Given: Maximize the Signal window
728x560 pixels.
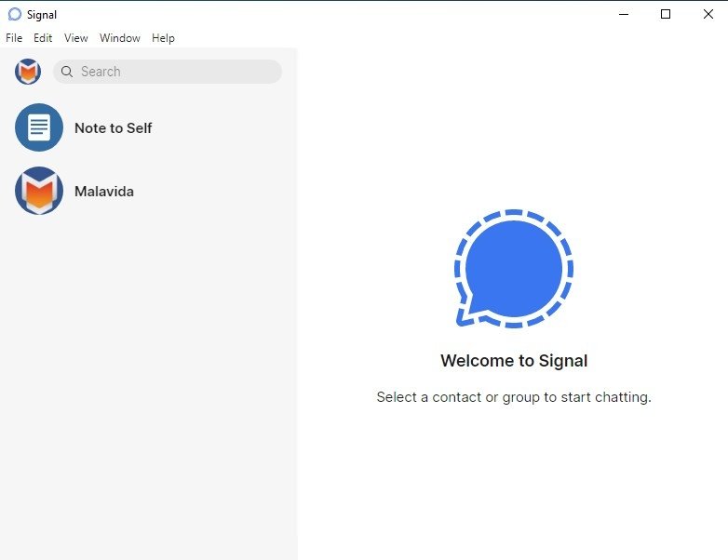Looking at the screenshot, I should [x=666, y=14].
